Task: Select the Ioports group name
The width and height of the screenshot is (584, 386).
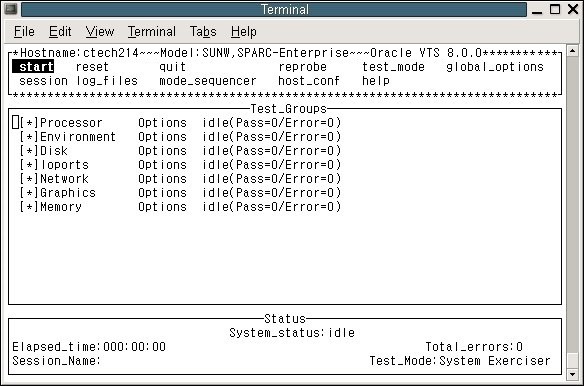Action: tap(65, 165)
